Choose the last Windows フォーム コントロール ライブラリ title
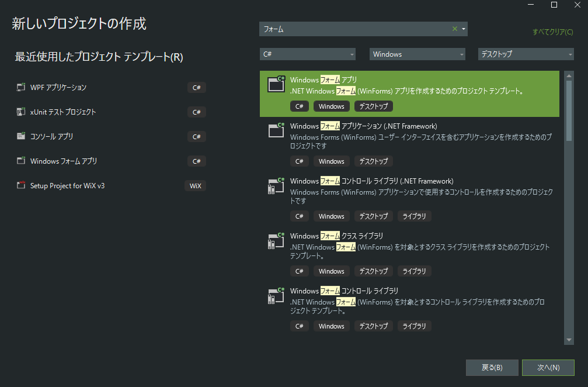Image resolution: width=588 pixels, height=387 pixels. point(344,291)
